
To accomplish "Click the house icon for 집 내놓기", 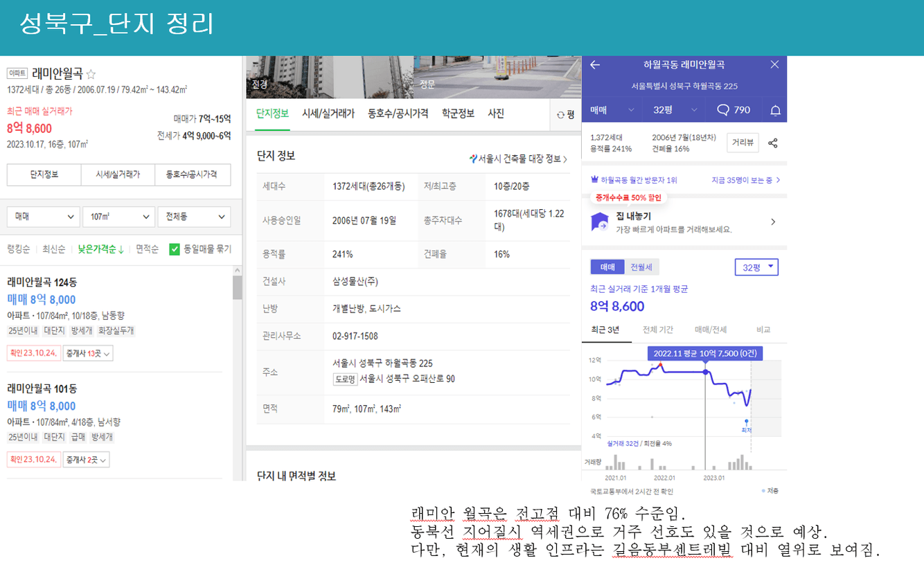I will pos(599,222).
